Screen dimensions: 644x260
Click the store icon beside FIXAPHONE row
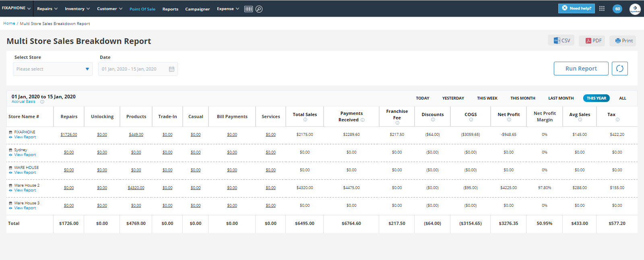(10, 132)
